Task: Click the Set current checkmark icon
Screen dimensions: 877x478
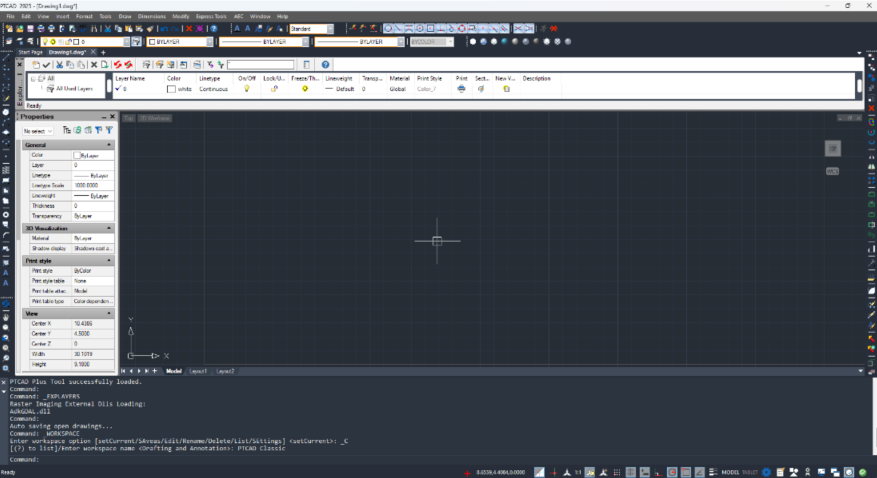Action: [x=46, y=65]
